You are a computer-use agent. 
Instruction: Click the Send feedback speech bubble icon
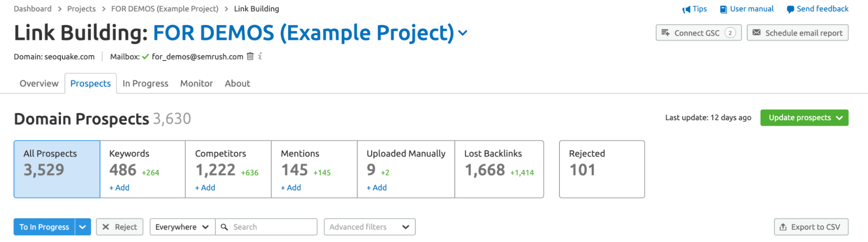790,9
